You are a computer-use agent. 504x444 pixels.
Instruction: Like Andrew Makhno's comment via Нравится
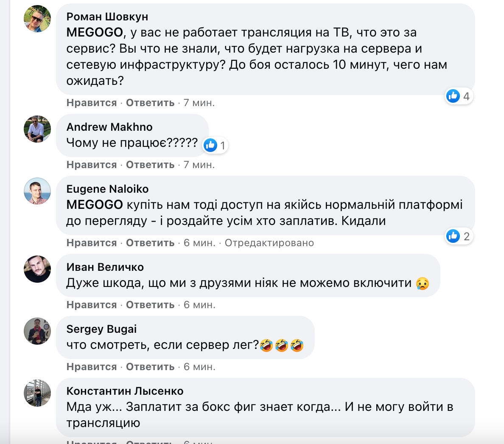[91, 164]
